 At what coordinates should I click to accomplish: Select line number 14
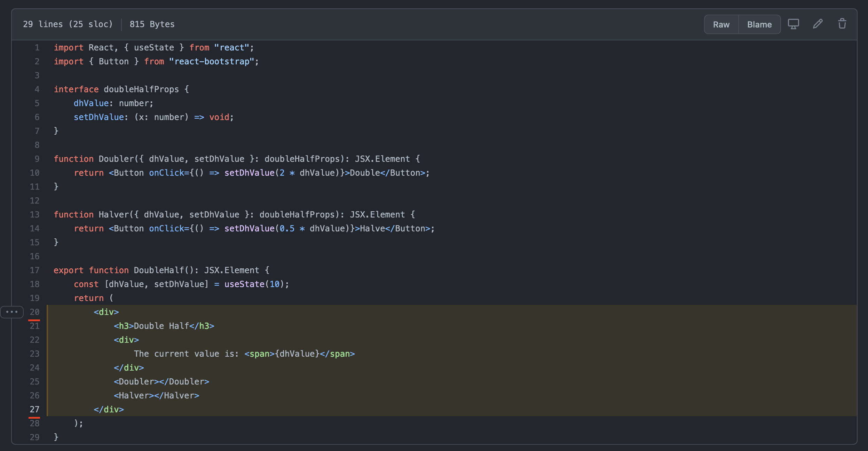tap(34, 229)
